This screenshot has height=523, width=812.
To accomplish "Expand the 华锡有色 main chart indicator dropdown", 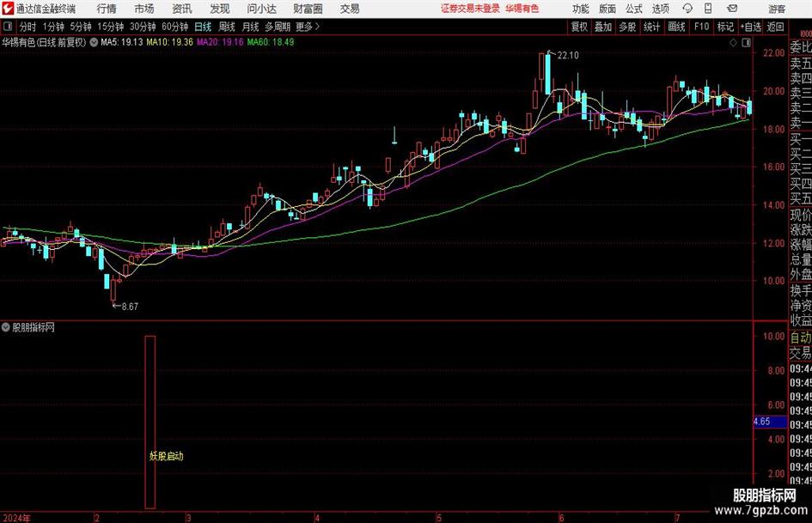I will 94,42.
